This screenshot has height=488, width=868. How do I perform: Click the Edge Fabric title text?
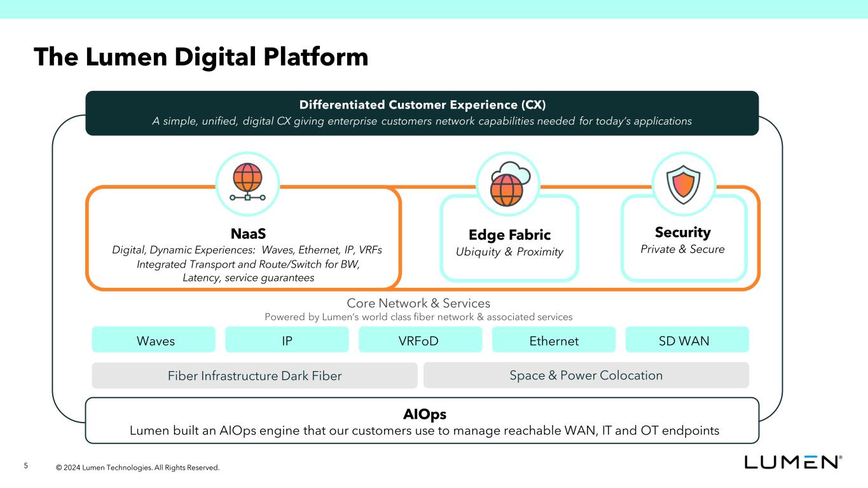coord(509,235)
